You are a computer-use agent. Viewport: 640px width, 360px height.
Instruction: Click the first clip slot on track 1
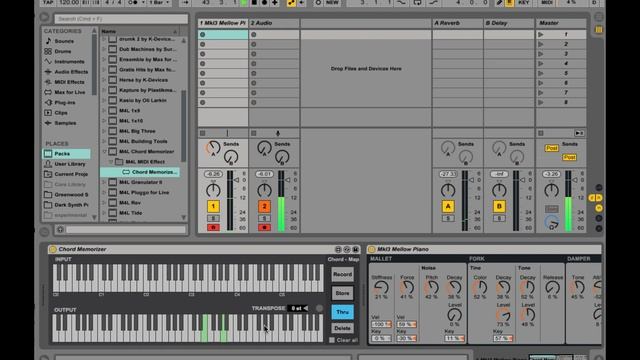pos(223,35)
